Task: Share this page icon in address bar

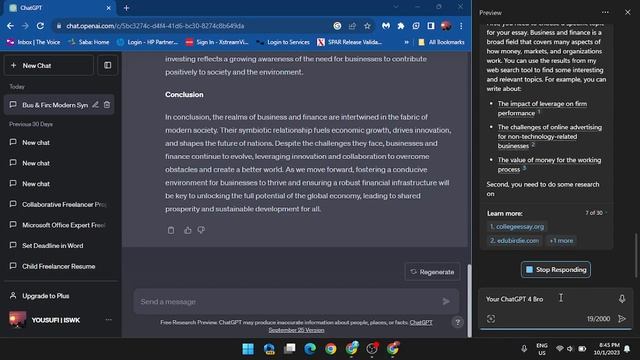Action: (352, 26)
